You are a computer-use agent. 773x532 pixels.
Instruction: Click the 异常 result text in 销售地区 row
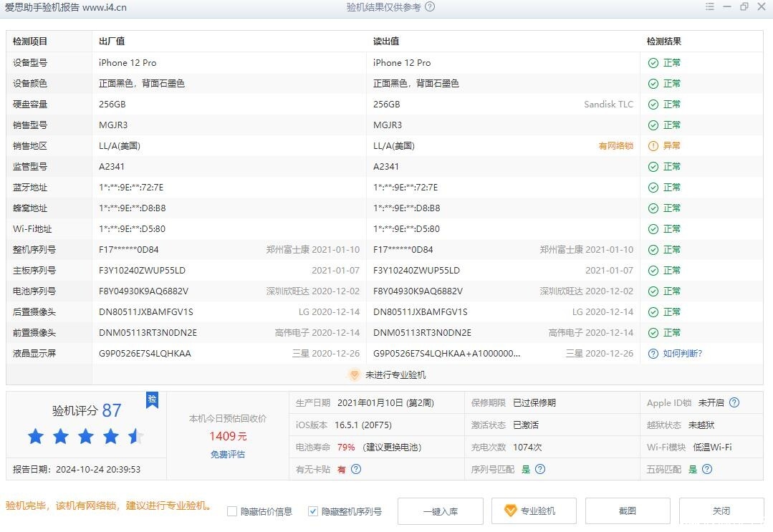671,146
